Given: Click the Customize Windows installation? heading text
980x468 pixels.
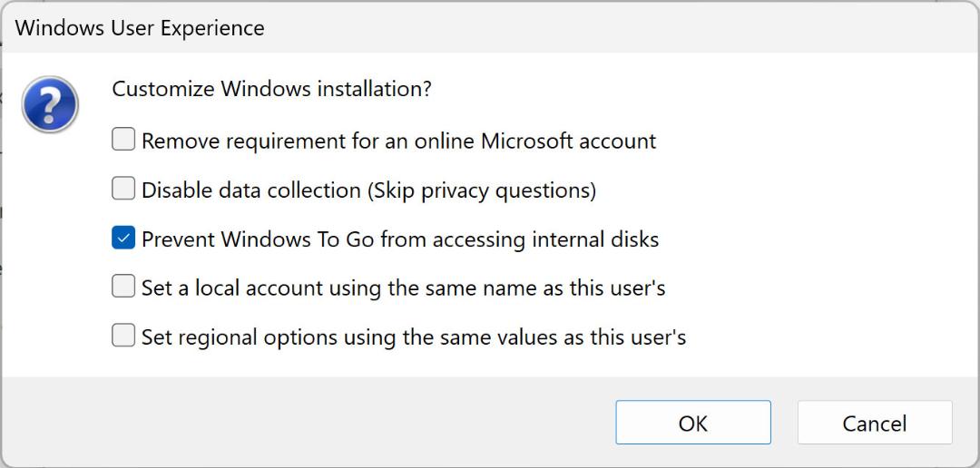Looking at the screenshot, I should [x=271, y=89].
